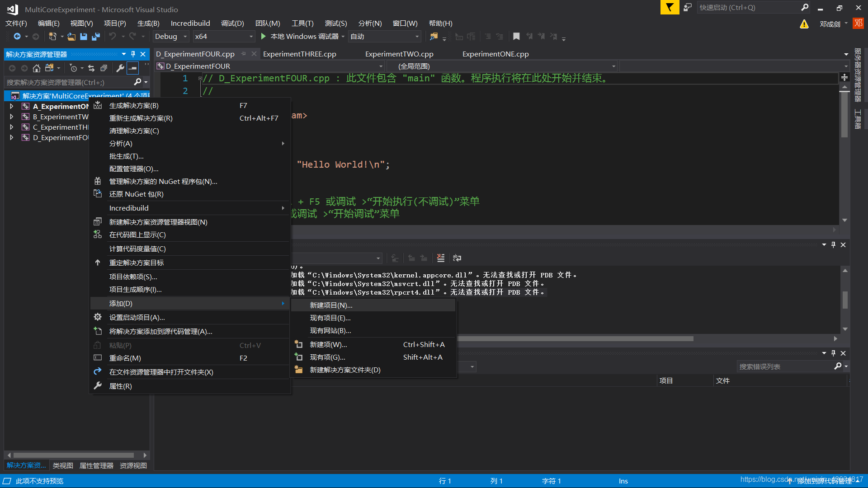
Task: Click the Solution Explorer horizontal scrollbar
Action: coord(74,455)
